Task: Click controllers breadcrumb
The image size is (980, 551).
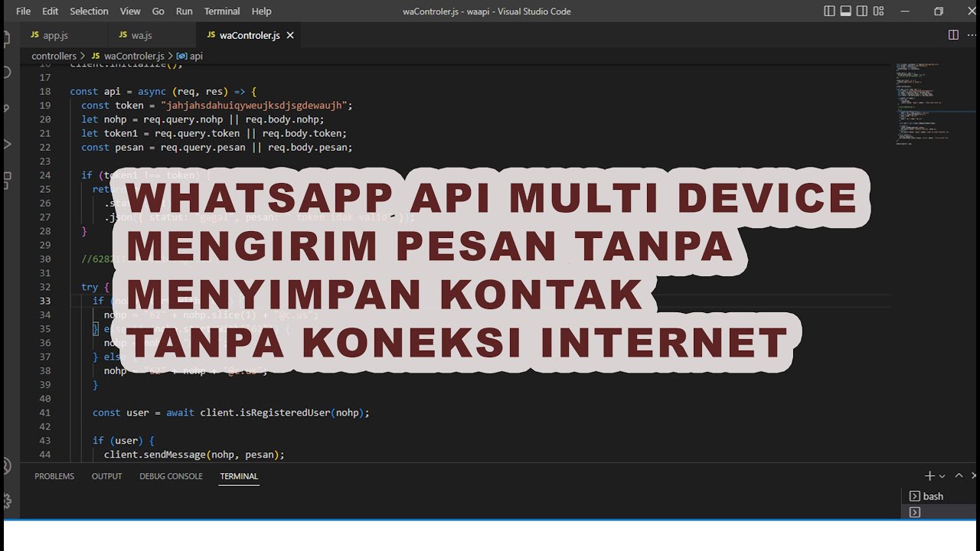Action: 54,56
